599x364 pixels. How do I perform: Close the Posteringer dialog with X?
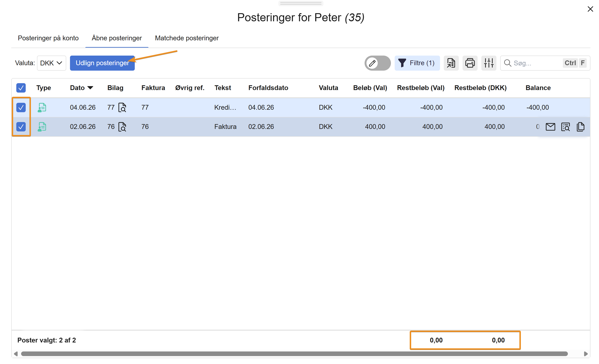pos(590,9)
